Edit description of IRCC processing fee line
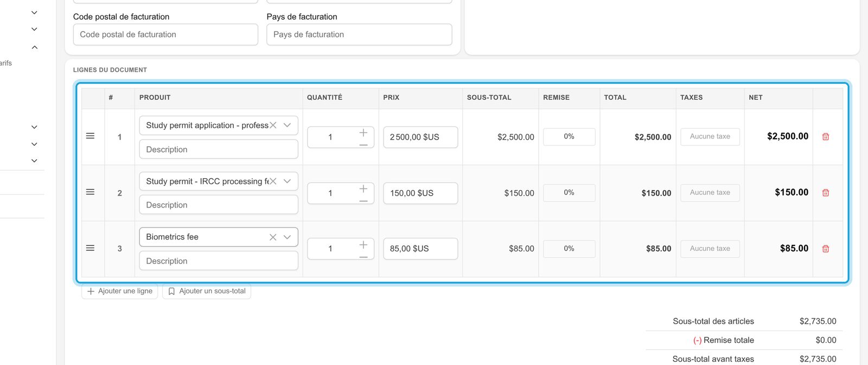This screenshot has width=868, height=365. tap(219, 205)
